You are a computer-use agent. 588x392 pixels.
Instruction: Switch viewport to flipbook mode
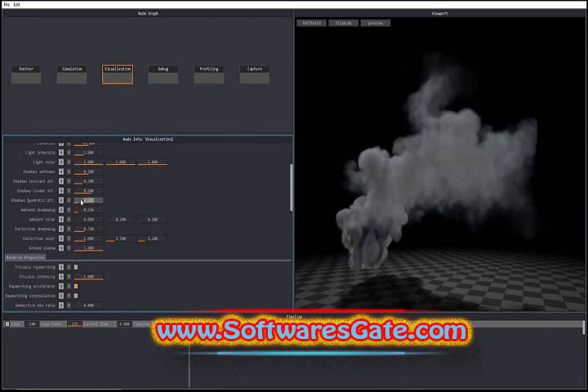tap(344, 23)
